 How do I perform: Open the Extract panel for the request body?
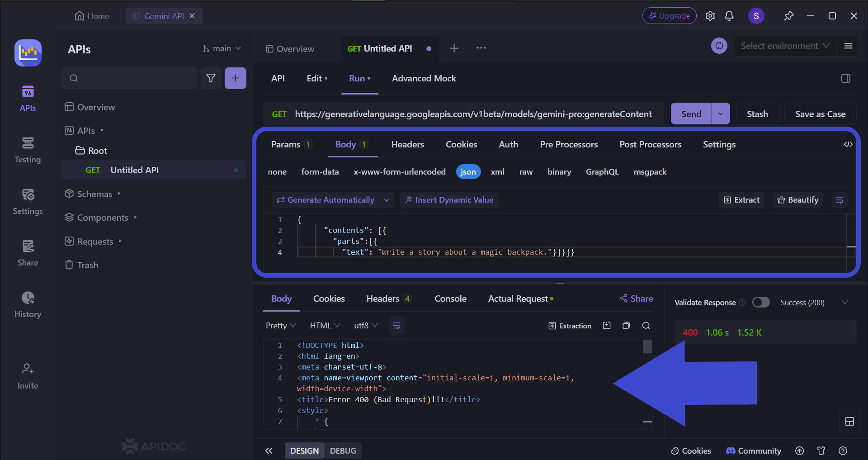741,199
